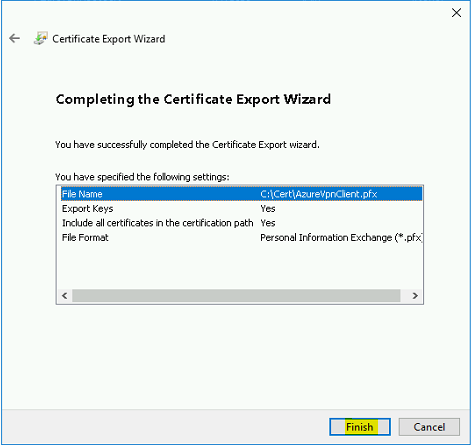The width and height of the screenshot is (471, 445).
Task: Click the horizontal scrollbar thumb
Action: pos(236,296)
